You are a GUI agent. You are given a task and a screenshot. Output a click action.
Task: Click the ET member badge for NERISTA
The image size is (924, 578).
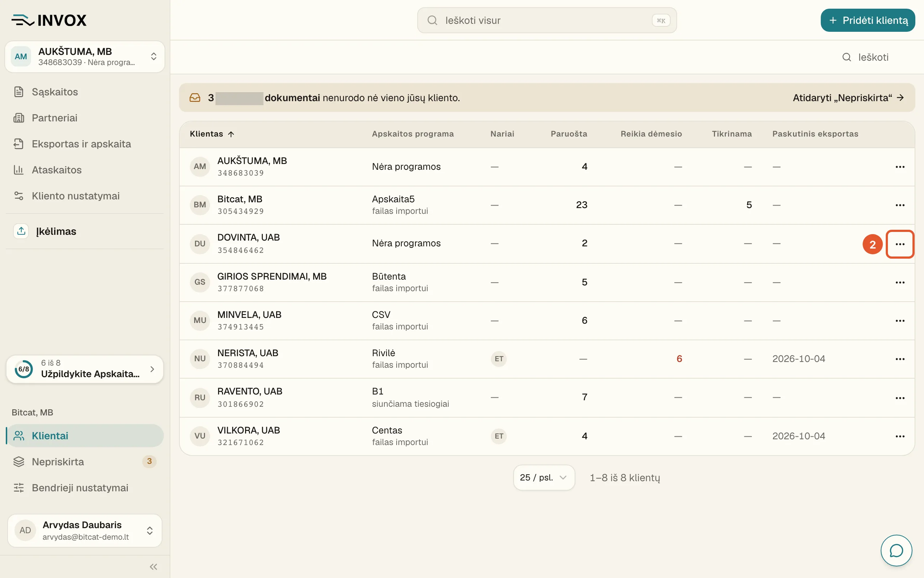tap(499, 359)
